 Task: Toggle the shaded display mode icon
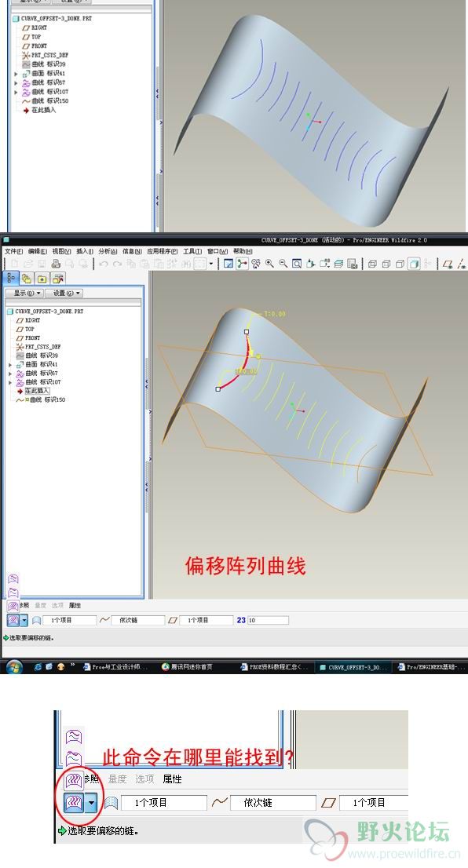click(414, 264)
